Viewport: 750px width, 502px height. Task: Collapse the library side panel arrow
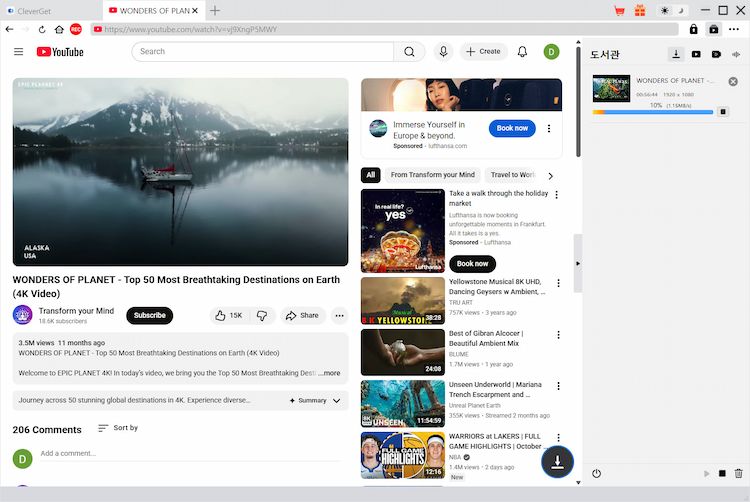pos(576,263)
